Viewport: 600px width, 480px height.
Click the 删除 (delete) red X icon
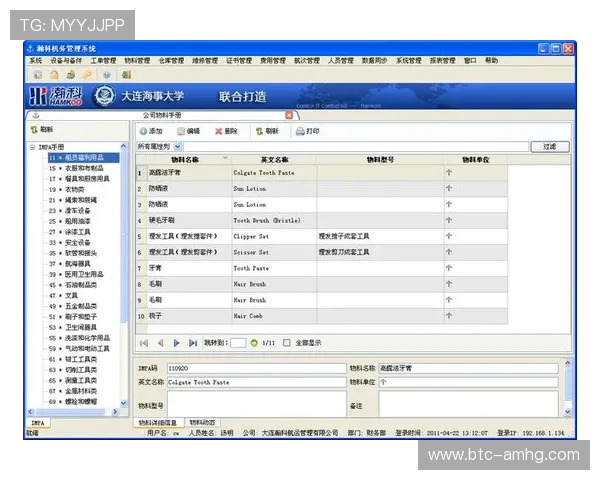tap(218, 131)
